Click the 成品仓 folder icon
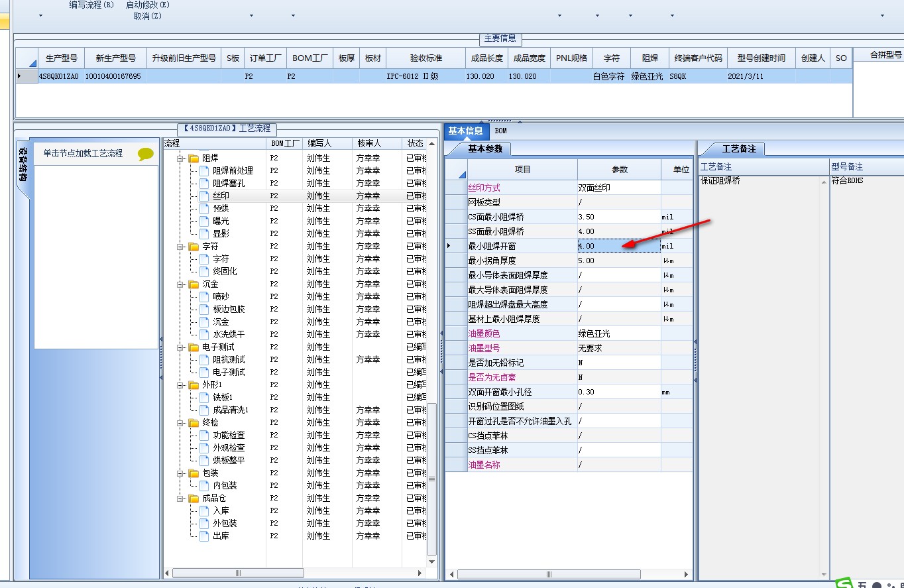Viewport: 904px width, 588px height. (x=194, y=499)
